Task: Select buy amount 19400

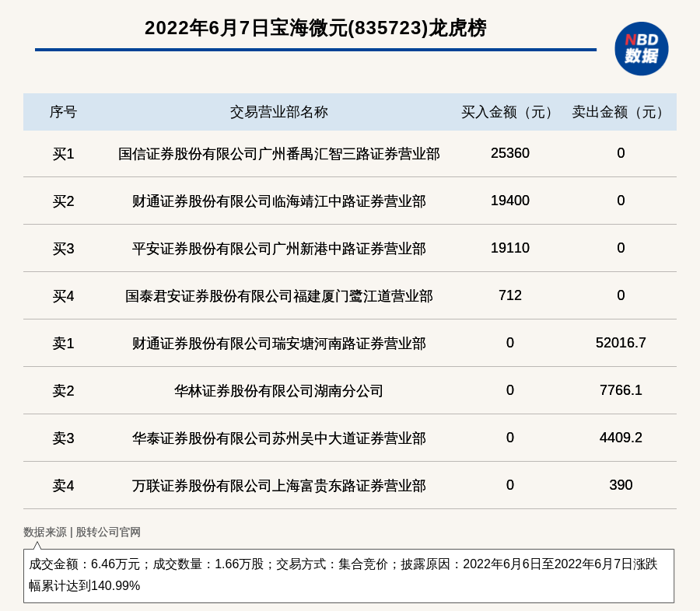Action: click(509, 201)
